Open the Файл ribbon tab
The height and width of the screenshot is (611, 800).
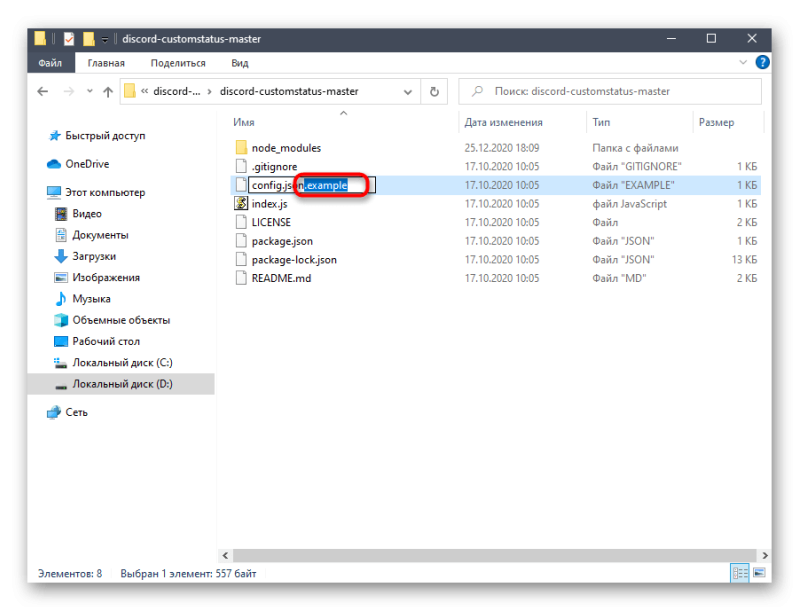[x=50, y=63]
